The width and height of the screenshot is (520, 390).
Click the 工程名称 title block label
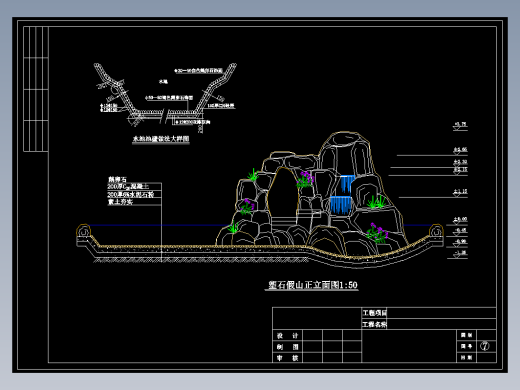[375, 324]
